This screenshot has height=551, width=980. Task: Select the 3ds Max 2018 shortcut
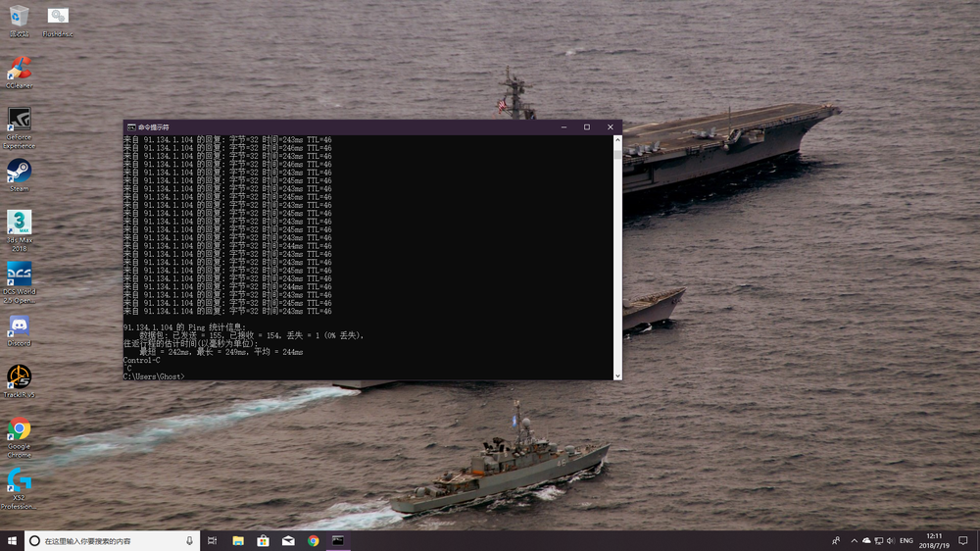(x=19, y=230)
